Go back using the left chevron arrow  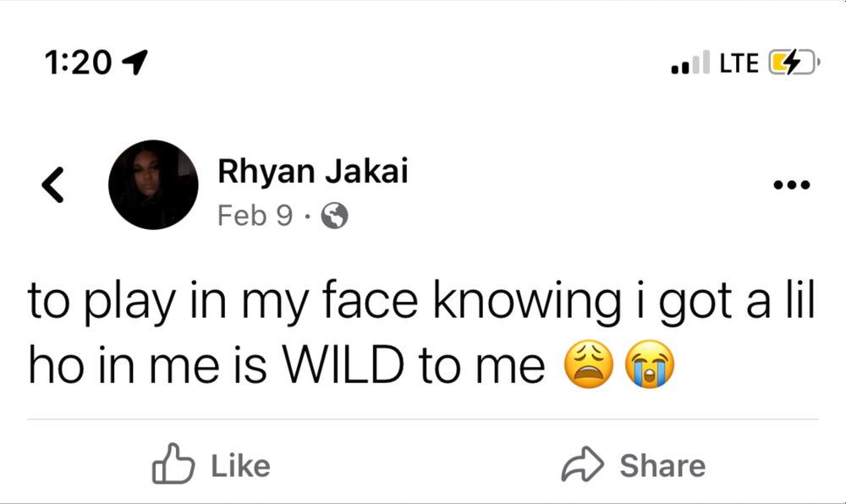(x=52, y=184)
